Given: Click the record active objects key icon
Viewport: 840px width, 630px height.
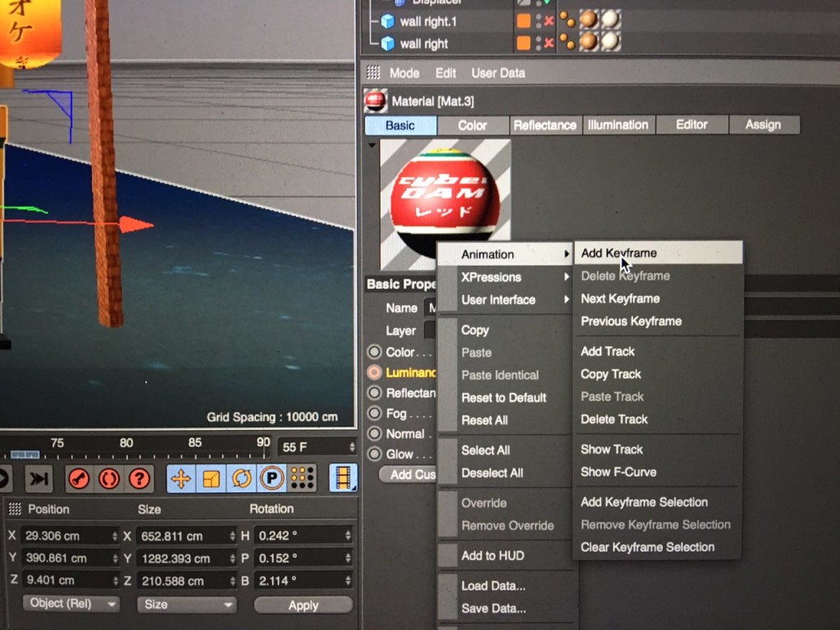Looking at the screenshot, I should click(x=79, y=478).
